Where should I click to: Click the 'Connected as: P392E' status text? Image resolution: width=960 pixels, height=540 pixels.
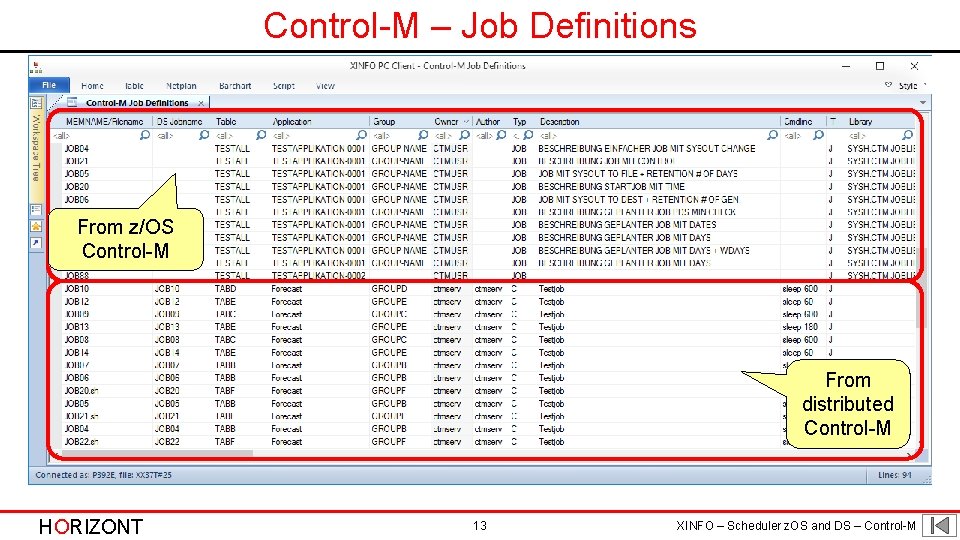tap(103, 475)
